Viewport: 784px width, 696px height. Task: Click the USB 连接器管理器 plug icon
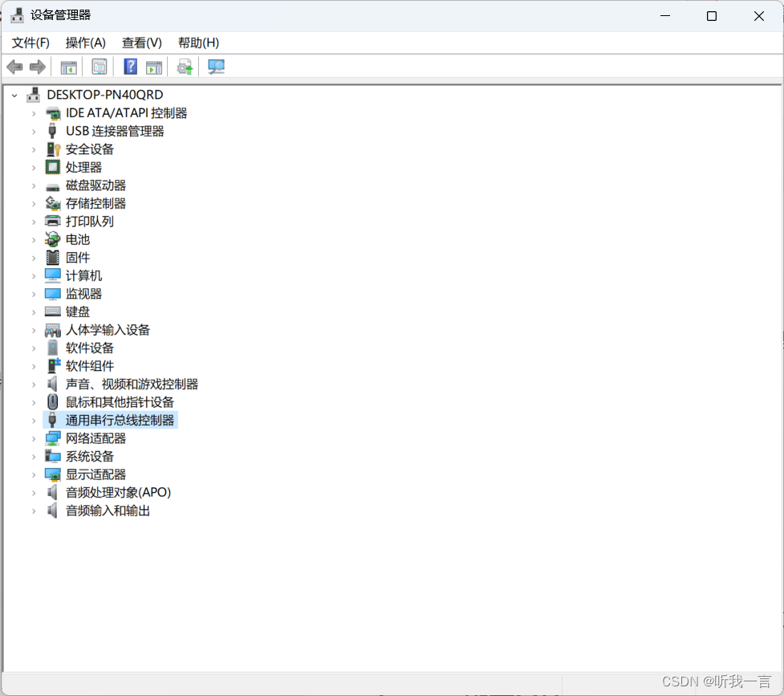(52, 131)
